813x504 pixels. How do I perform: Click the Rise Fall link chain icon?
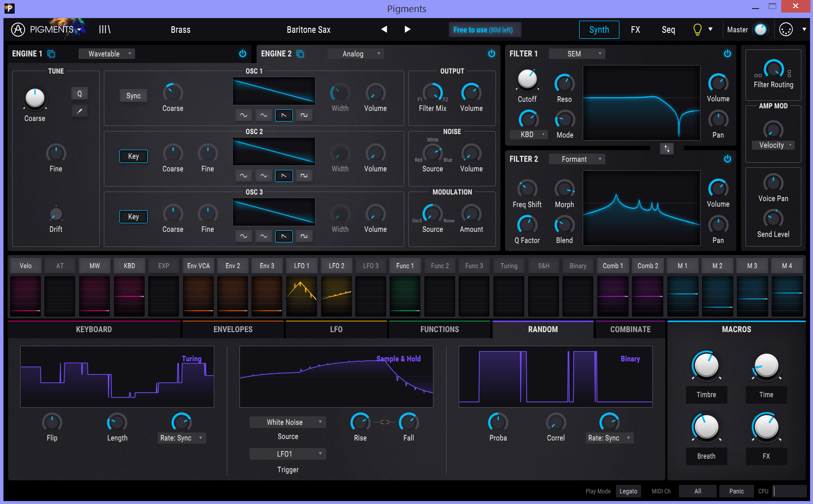pyautogui.click(x=385, y=422)
